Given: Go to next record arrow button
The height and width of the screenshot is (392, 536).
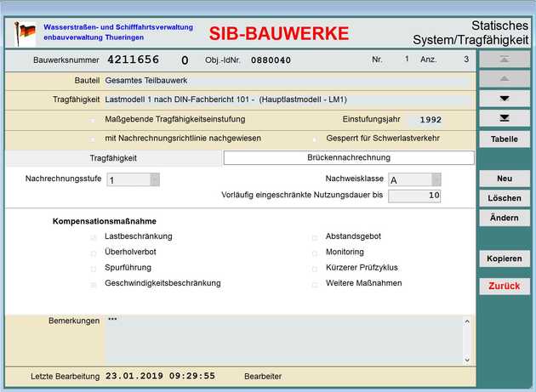Looking at the screenshot, I should 505,99.
